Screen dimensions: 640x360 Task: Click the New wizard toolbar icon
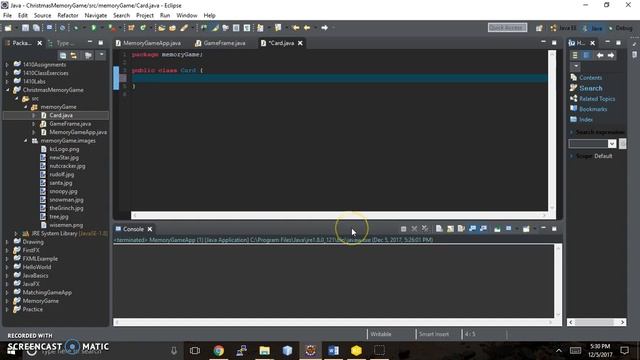[x=8, y=28]
